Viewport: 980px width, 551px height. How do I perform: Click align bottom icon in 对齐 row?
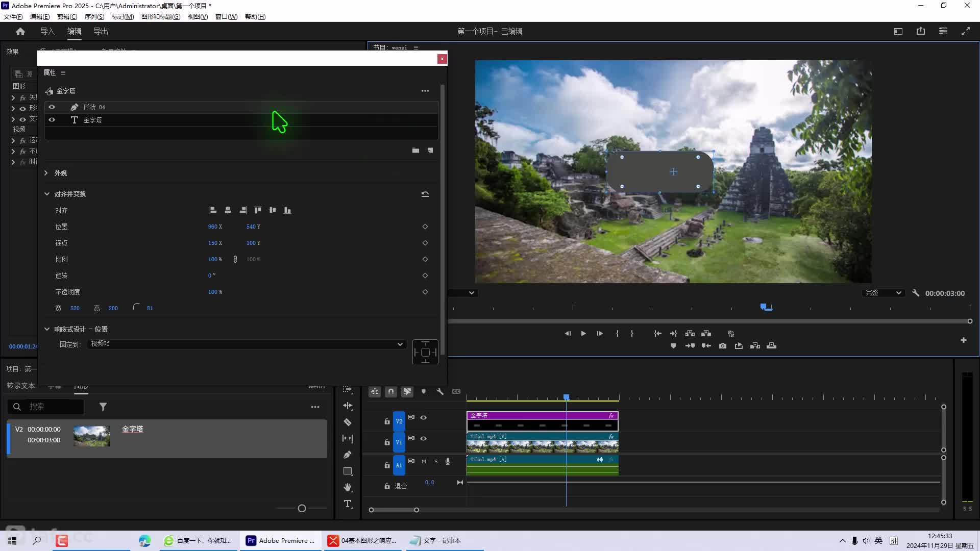click(x=287, y=210)
